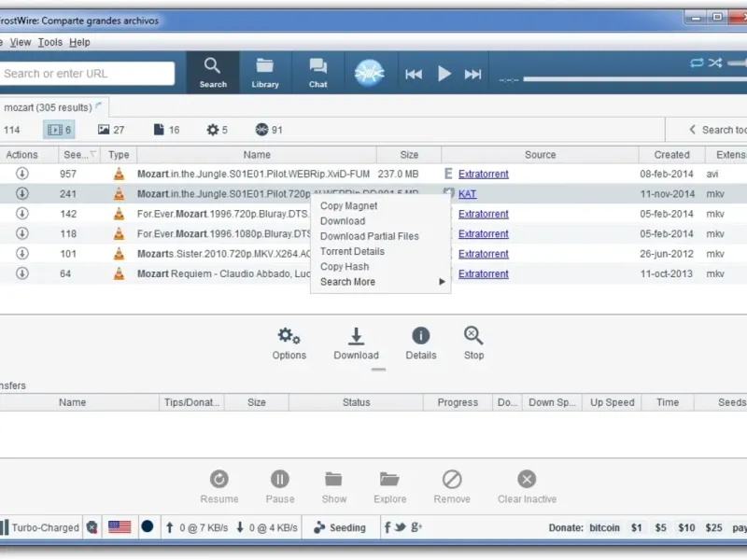
Task: Click the bitcoin donate link
Action: tap(604, 527)
